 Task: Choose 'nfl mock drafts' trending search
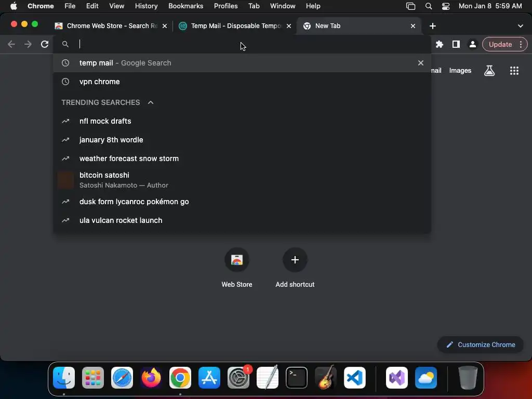242,121
